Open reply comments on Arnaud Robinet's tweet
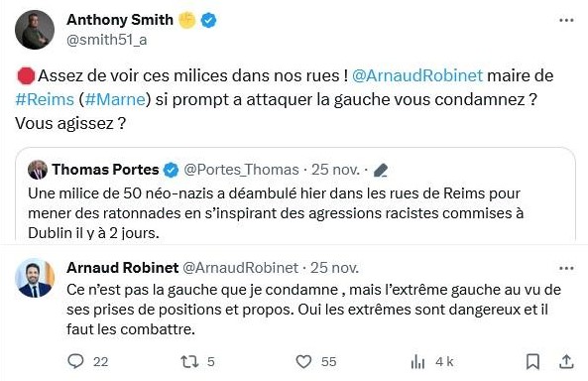 coord(75,361)
